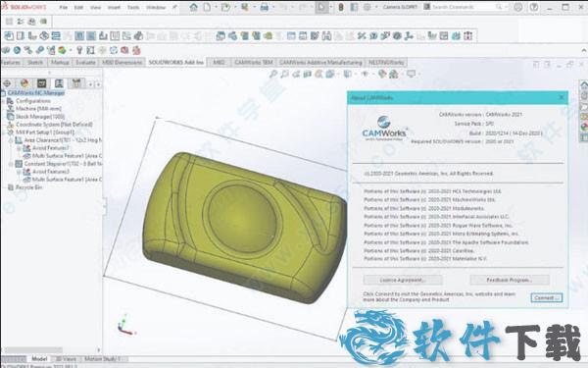588x368 pixels.
Task: Switch to the Sketch tab
Action: click(35, 63)
